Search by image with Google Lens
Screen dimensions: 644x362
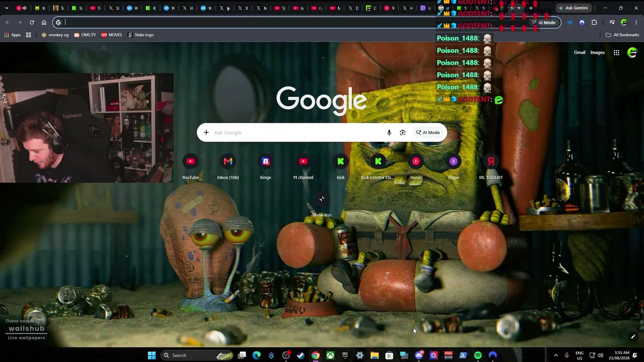click(x=403, y=132)
